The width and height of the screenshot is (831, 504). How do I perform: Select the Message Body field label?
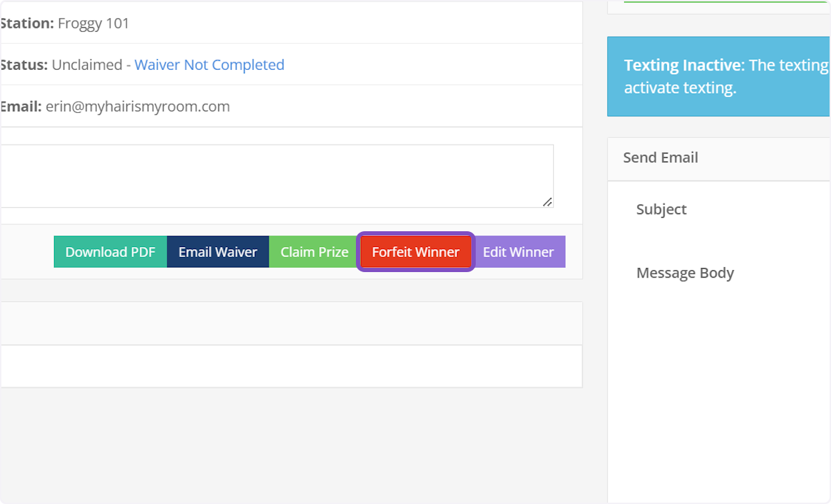(x=685, y=273)
